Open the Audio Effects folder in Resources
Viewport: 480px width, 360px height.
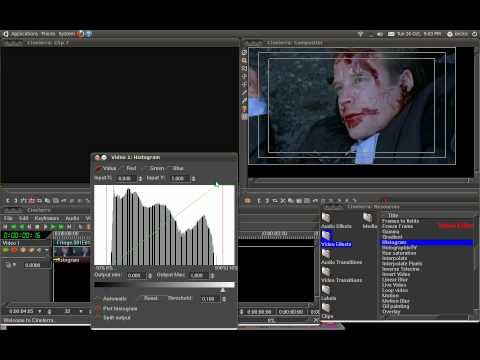coord(336,221)
